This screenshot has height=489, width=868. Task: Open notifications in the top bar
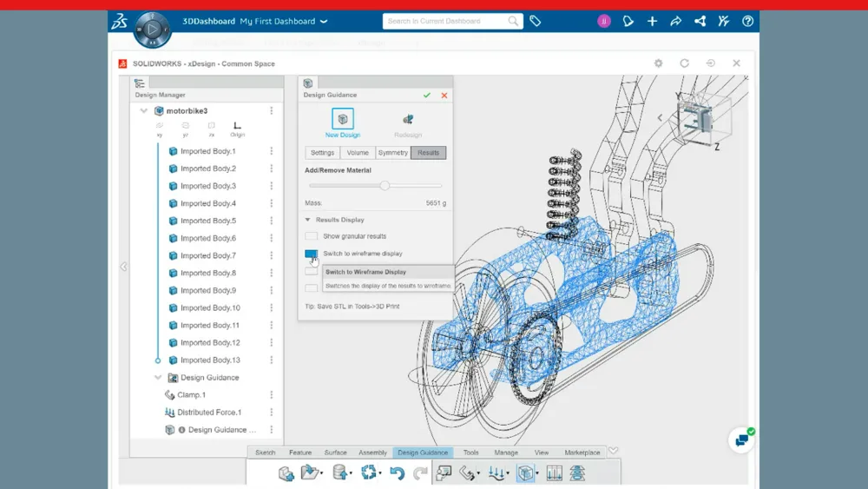(x=628, y=21)
